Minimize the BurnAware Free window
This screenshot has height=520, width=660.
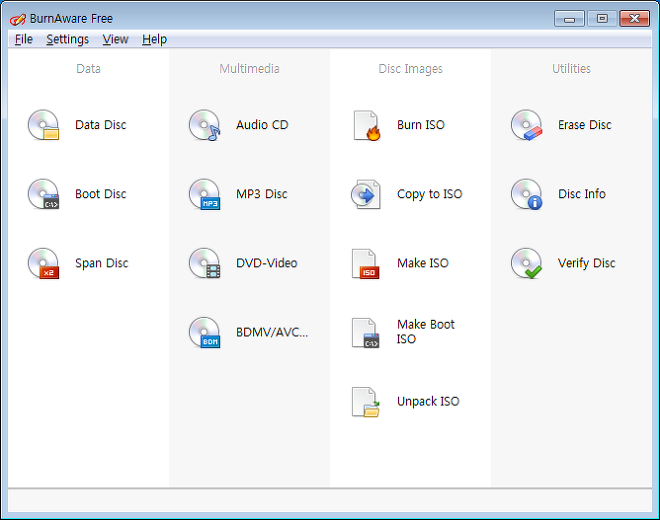[x=569, y=19]
